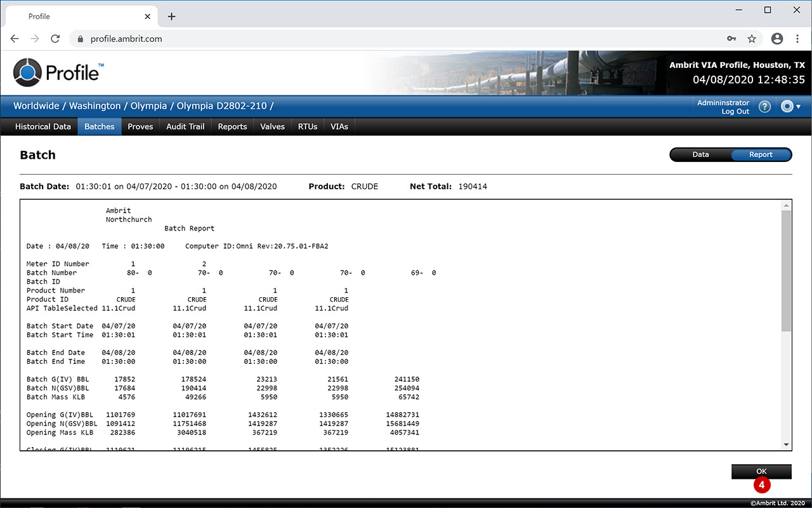Screen dimensions: 812x508
Task: Click the browser back arrow
Action: [x=15, y=39]
